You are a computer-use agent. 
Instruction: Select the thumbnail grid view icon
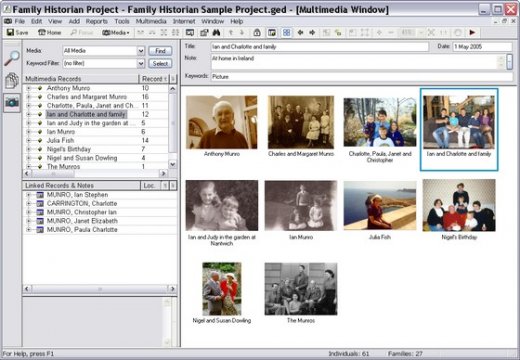click(x=286, y=32)
